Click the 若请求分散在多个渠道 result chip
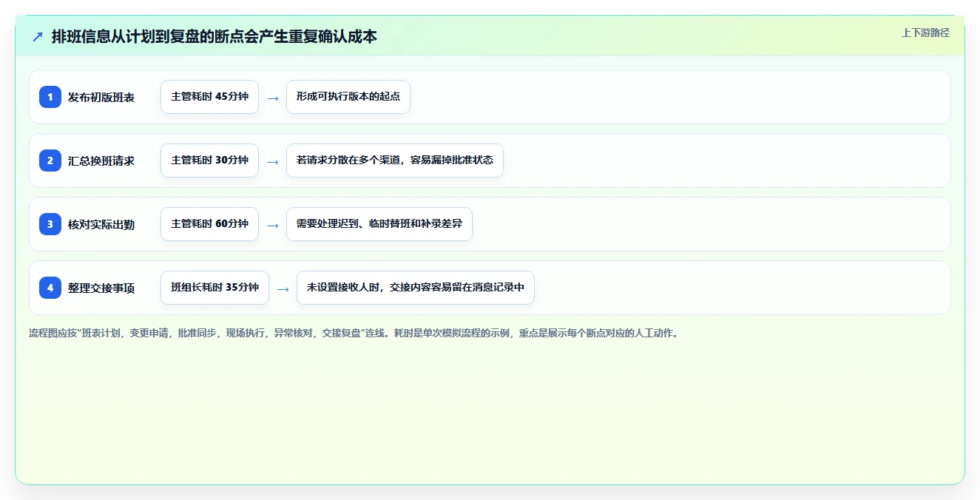 pyautogui.click(x=395, y=161)
